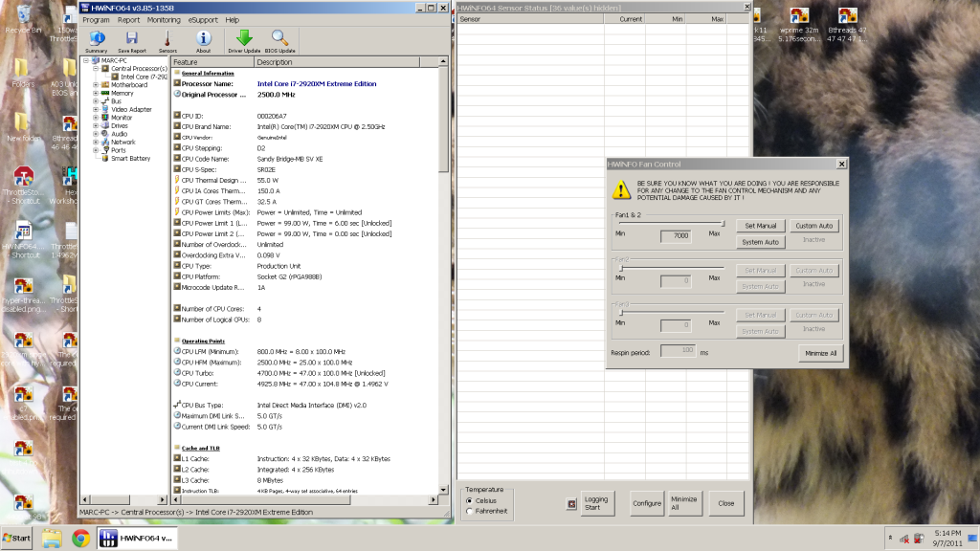
Task: Click the Save Report floppy icon
Action: pyautogui.click(x=132, y=42)
